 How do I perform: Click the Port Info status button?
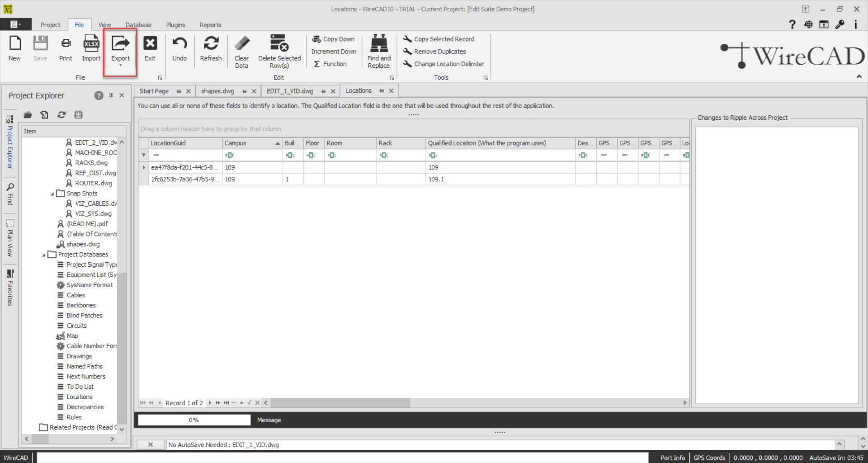click(x=672, y=458)
